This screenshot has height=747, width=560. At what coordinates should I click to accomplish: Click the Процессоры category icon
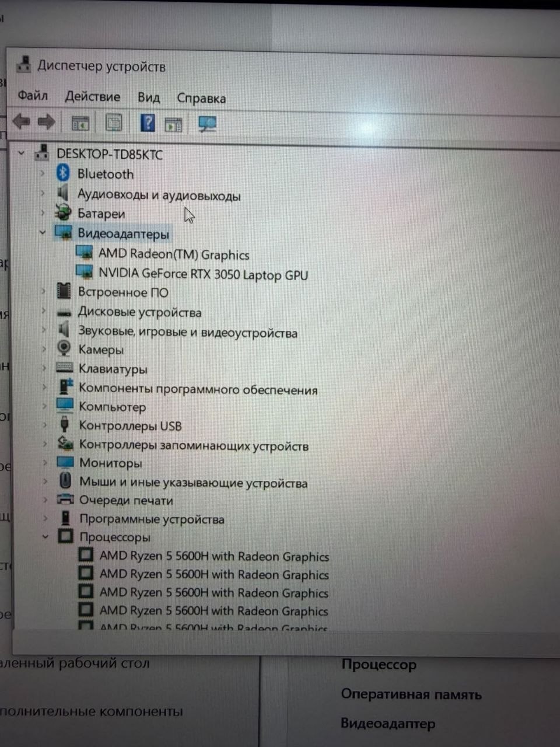66,536
